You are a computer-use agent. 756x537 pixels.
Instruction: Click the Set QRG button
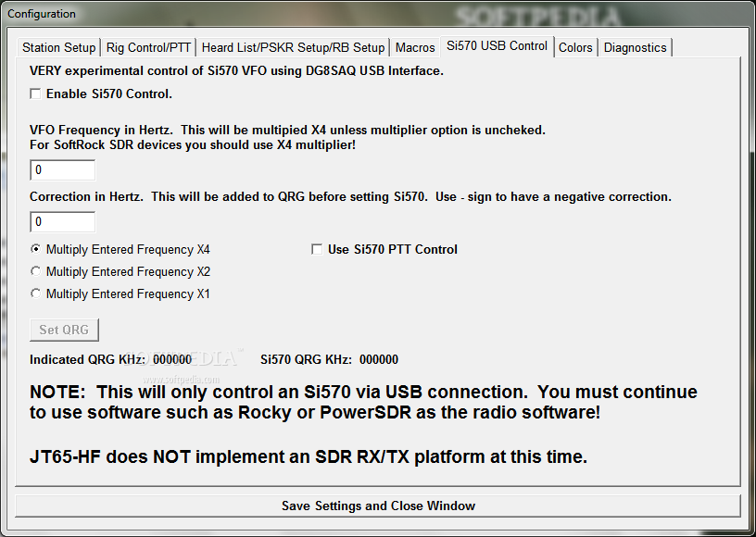tap(64, 330)
